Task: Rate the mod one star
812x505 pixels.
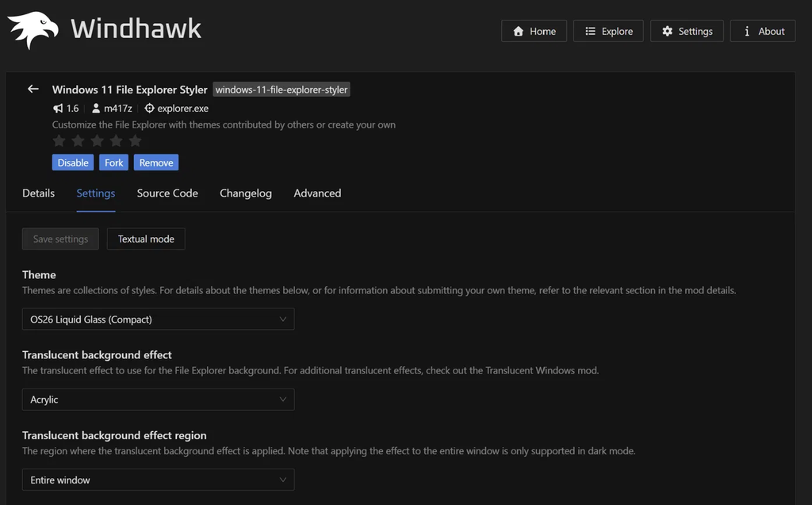Action: click(59, 140)
